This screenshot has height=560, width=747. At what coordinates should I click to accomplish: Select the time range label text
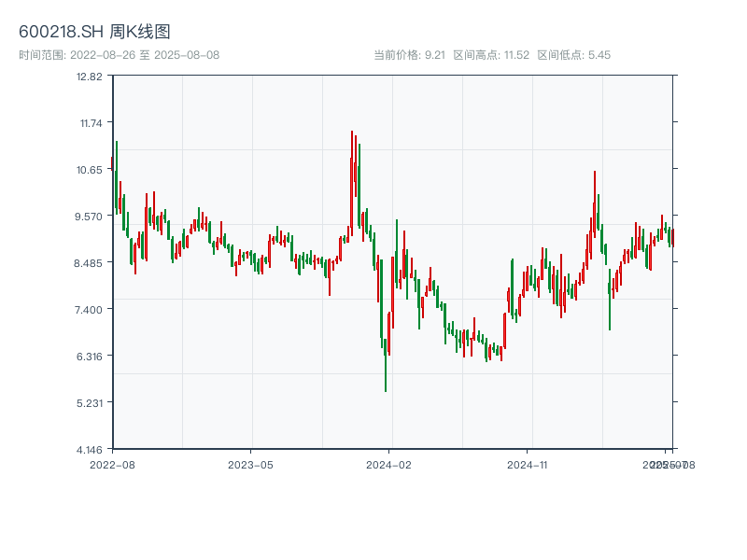click(x=120, y=55)
